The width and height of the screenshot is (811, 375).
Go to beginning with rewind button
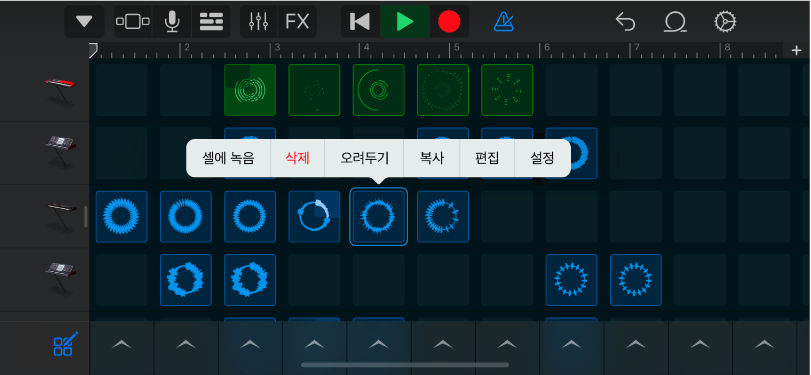point(360,22)
